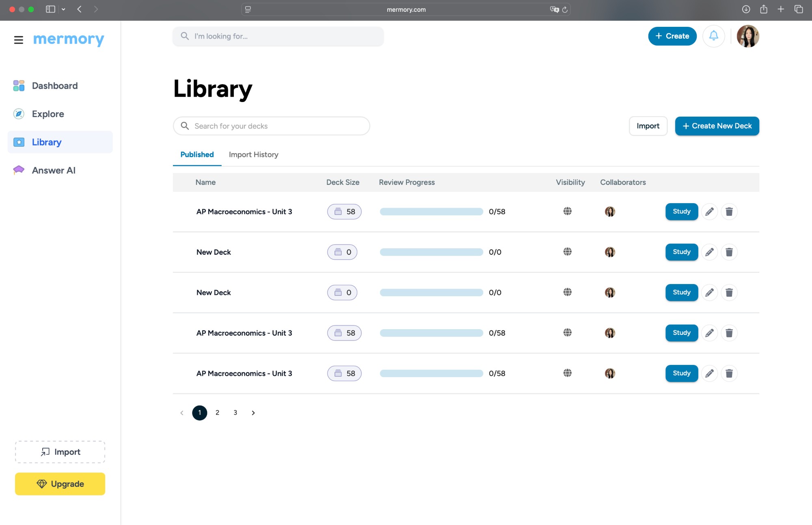Delete the first New Deck with trash icon

[x=729, y=252]
